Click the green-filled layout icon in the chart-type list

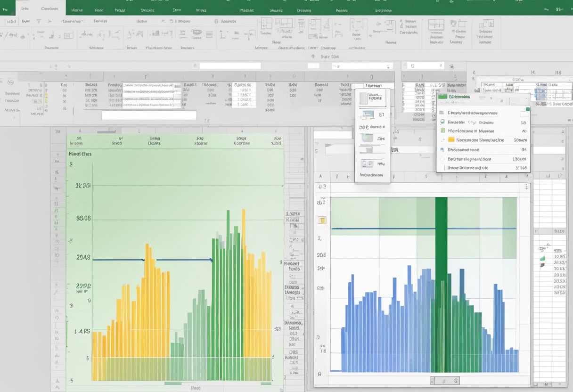(367, 138)
